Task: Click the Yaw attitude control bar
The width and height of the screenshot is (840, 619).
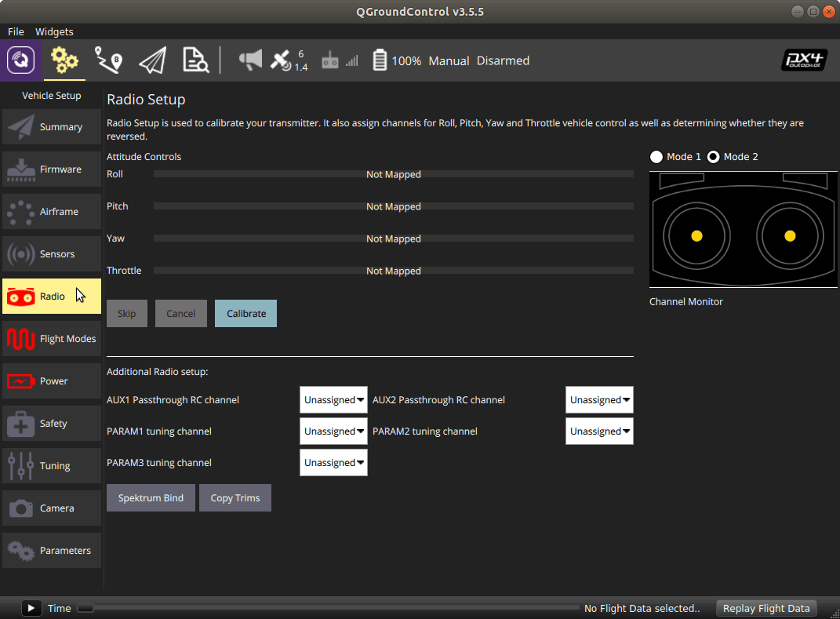Action: (x=394, y=238)
